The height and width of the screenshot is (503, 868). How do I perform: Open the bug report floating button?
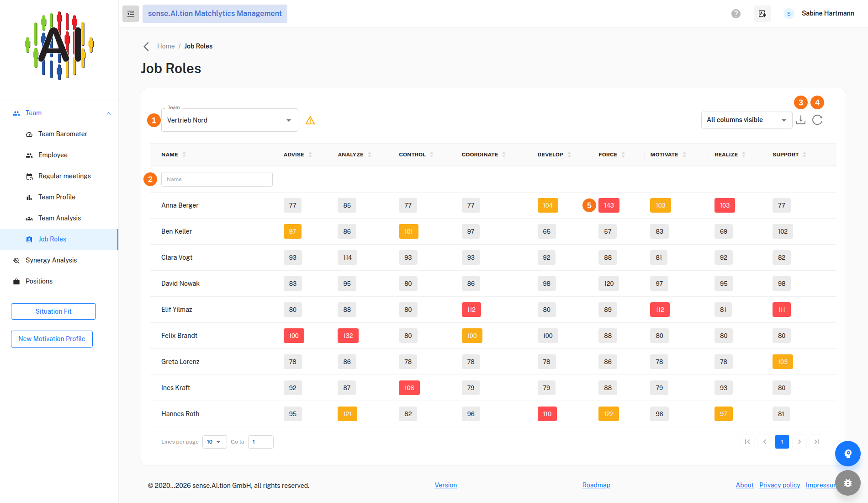coord(848,483)
